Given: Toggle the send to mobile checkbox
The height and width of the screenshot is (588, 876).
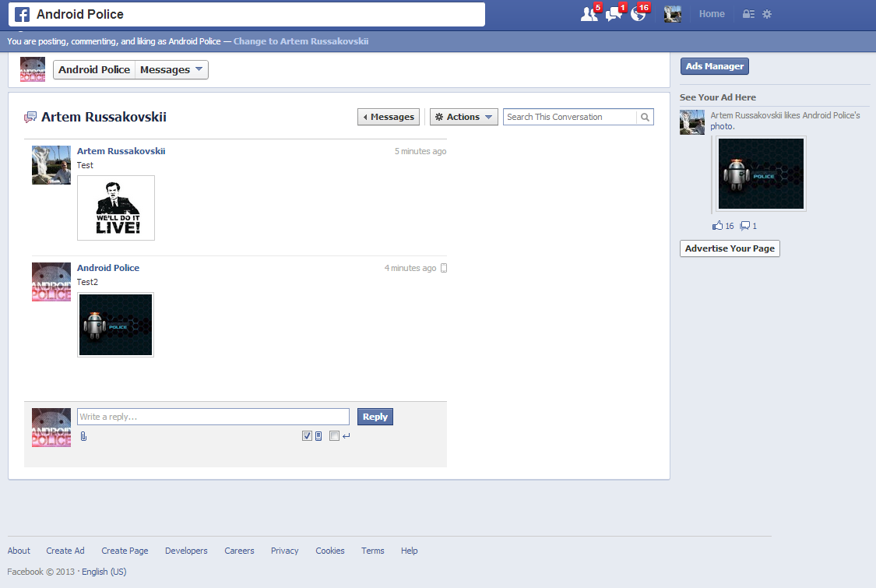Looking at the screenshot, I should click(x=307, y=436).
